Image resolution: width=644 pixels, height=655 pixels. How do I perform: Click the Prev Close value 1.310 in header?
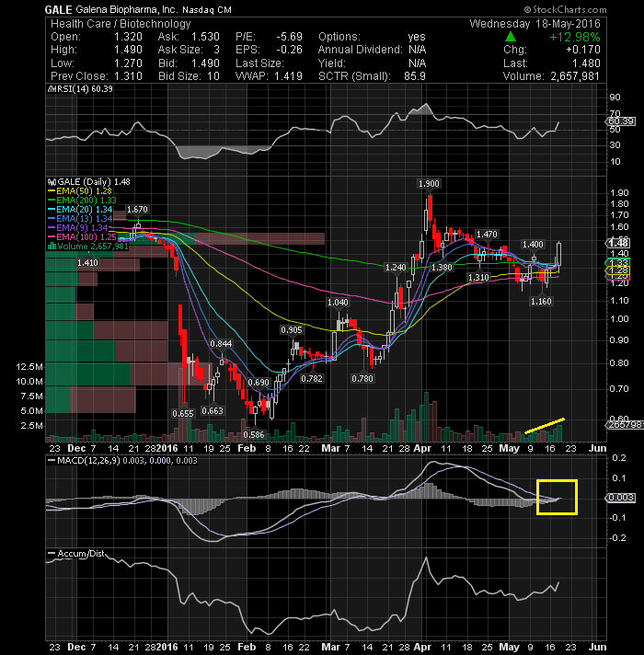128,76
